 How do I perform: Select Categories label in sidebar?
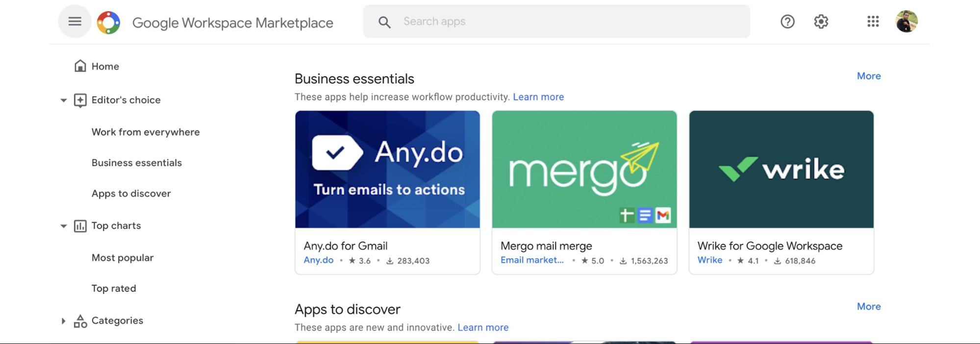(x=117, y=320)
